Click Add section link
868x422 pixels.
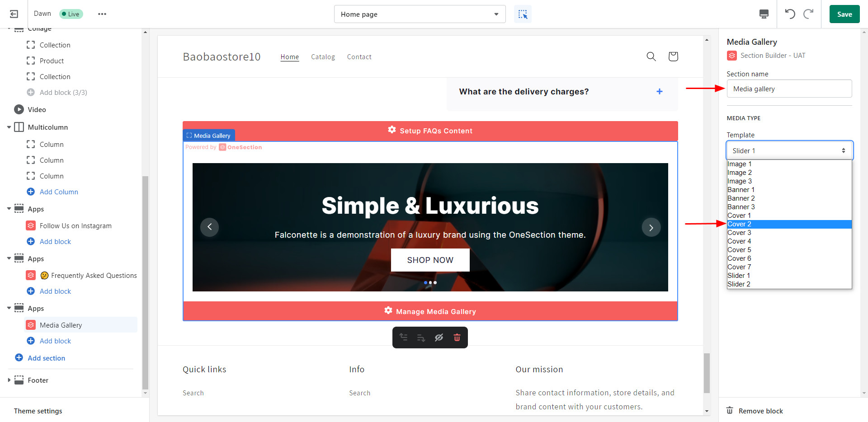pyautogui.click(x=46, y=358)
